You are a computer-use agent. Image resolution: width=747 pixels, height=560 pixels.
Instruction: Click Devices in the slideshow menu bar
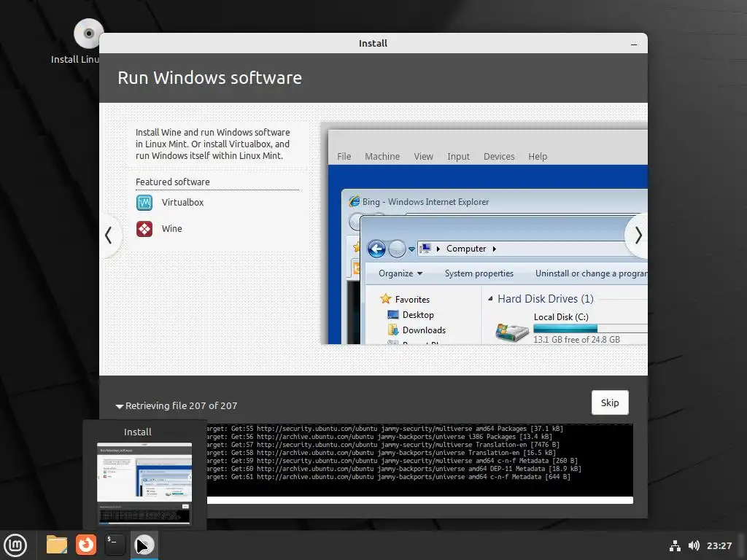[x=499, y=157]
